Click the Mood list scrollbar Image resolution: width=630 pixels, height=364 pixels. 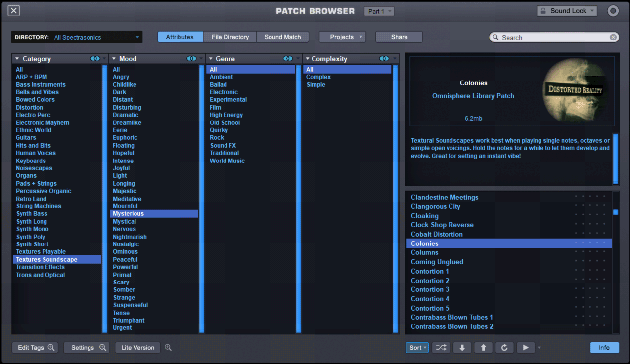202,198
